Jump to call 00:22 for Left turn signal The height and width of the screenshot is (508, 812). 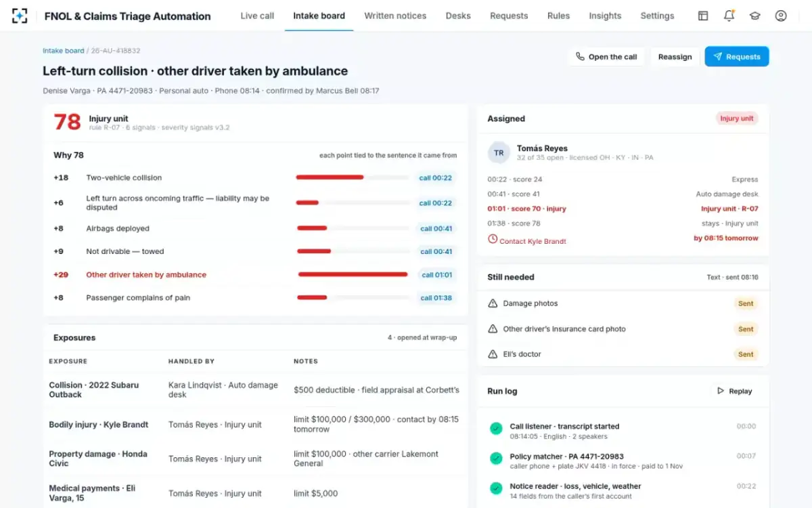[435, 203]
